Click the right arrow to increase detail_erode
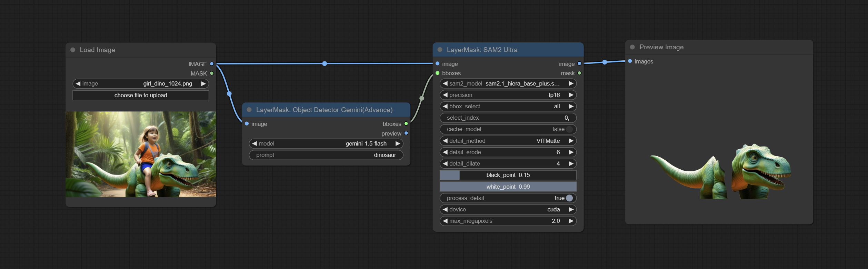The width and height of the screenshot is (868, 269). (x=571, y=152)
